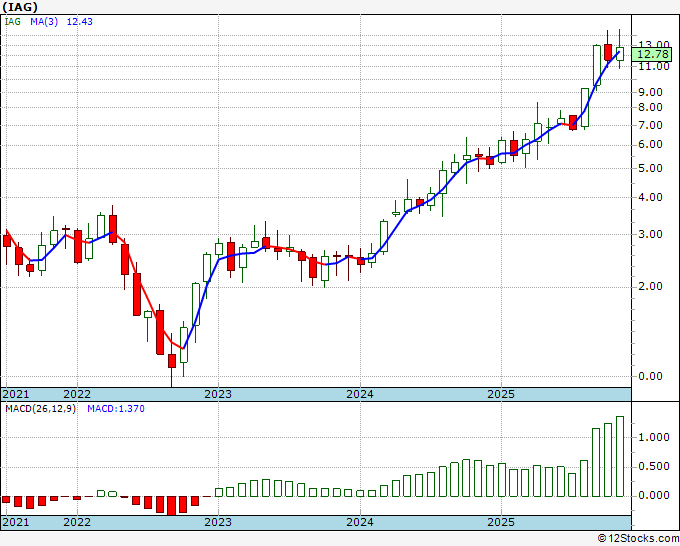Click the 7.00 price axis label
The image size is (680, 546).
[651, 125]
